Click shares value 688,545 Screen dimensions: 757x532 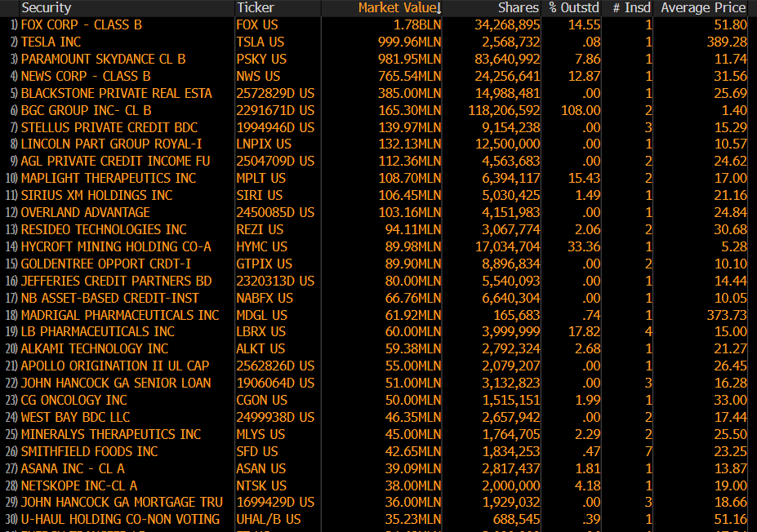pyautogui.click(x=517, y=520)
